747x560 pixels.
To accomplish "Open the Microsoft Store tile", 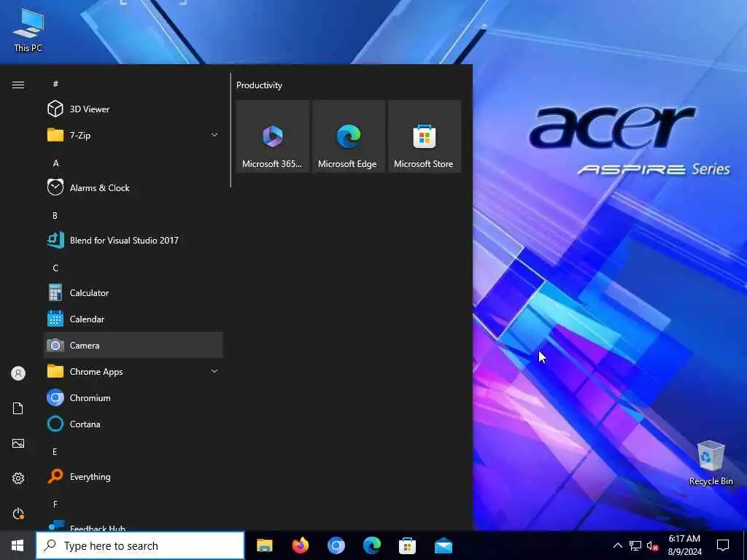I will pos(425,136).
